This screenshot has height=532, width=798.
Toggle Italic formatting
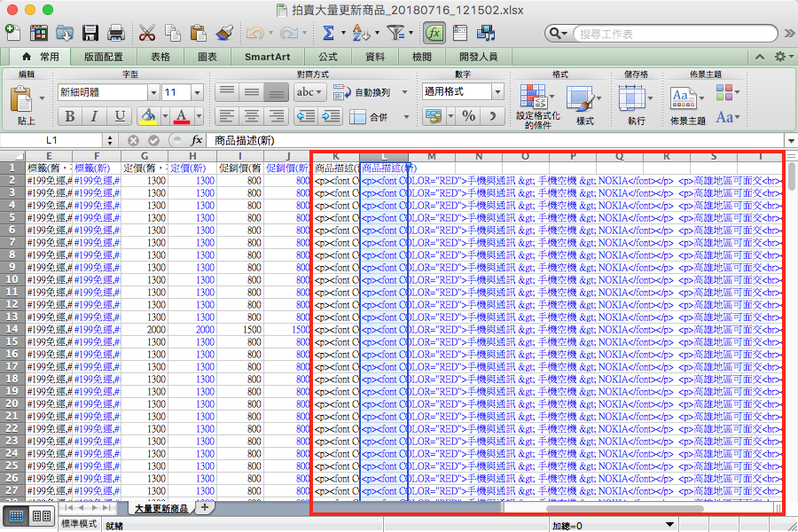coord(95,117)
